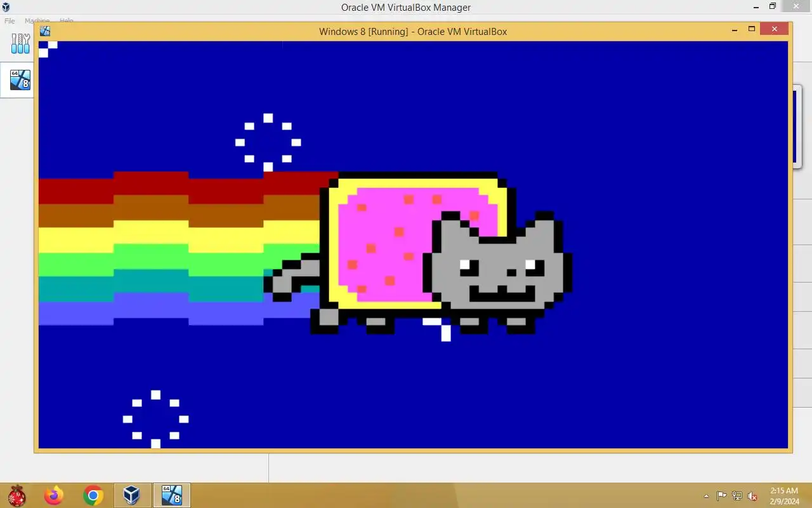Open the Action Center flag icon
This screenshot has height=508, width=812.
pyautogui.click(x=722, y=496)
